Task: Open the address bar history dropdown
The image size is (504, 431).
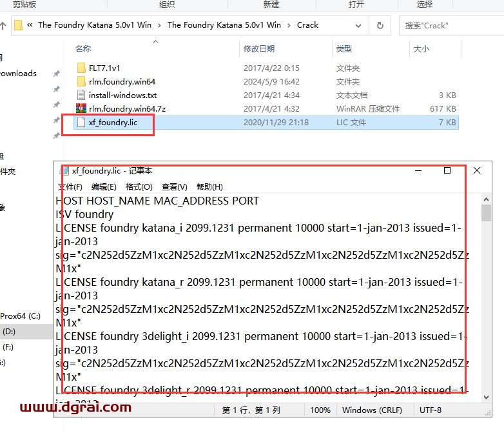Action: pyautogui.click(x=358, y=26)
